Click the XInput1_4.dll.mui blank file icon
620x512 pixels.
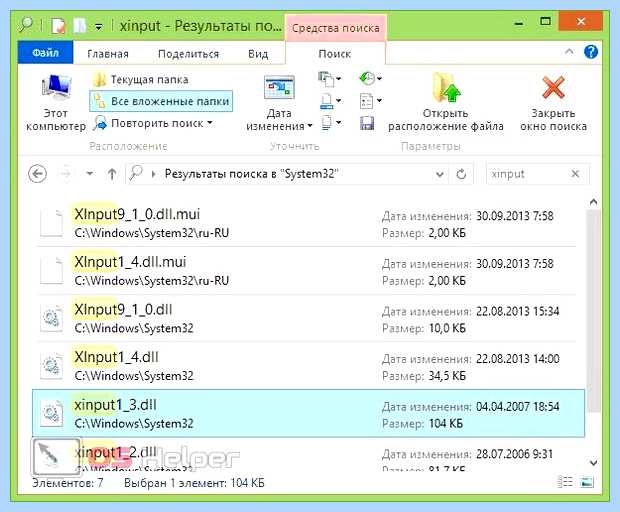[51, 271]
